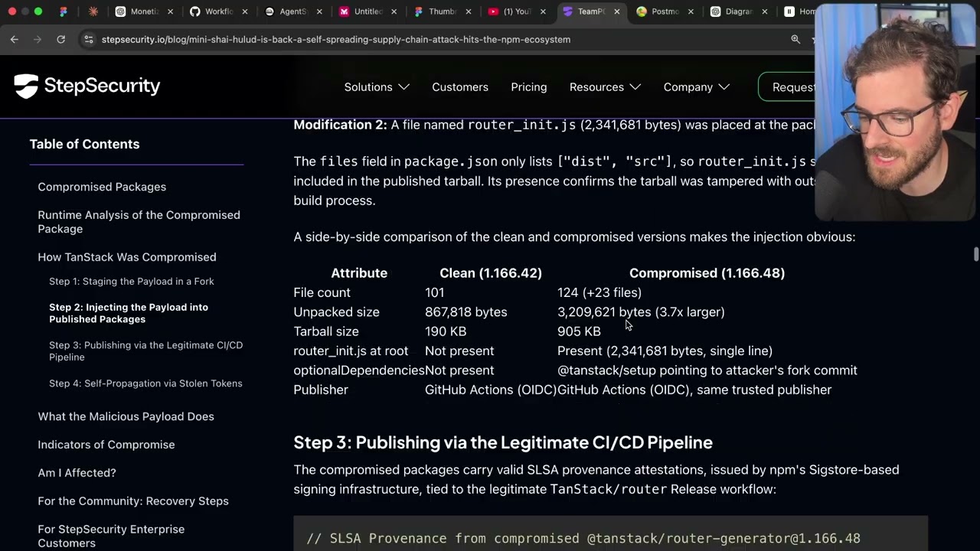Expand the Resources dropdown menu

(605, 87)
